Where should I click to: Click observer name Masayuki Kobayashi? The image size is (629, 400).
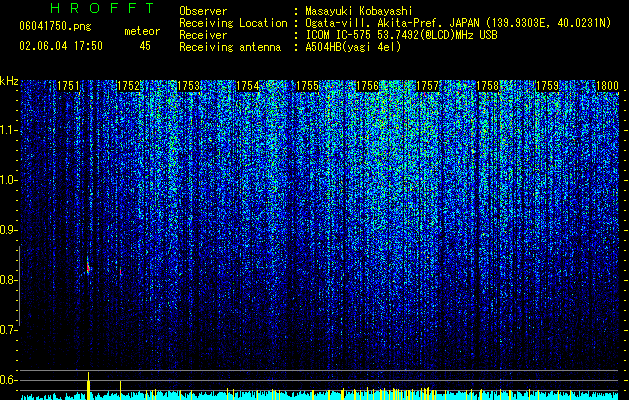point(359,11)
